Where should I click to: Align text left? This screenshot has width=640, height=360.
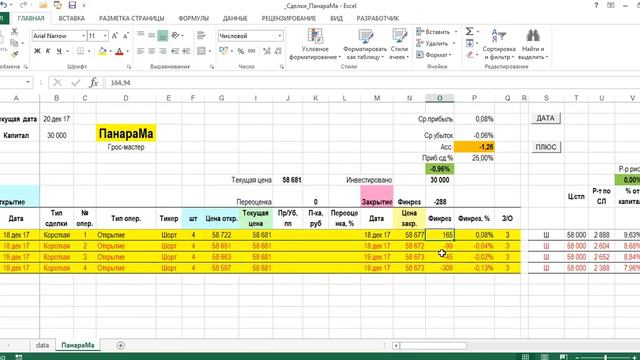point(141,51)
